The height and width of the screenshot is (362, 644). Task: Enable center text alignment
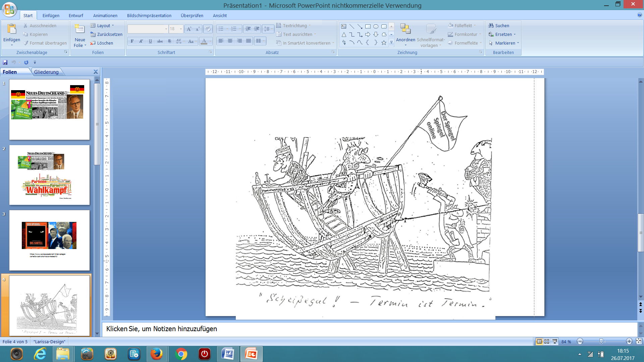(230, 41)
